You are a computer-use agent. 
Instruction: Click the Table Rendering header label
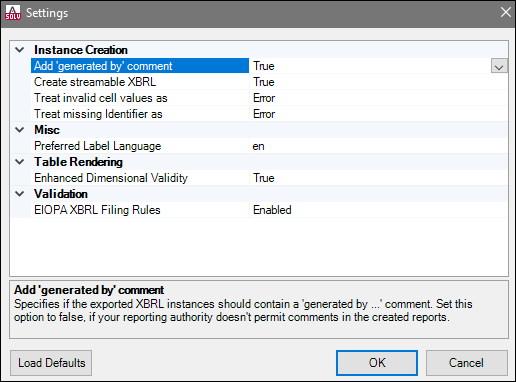coord(78,162)
